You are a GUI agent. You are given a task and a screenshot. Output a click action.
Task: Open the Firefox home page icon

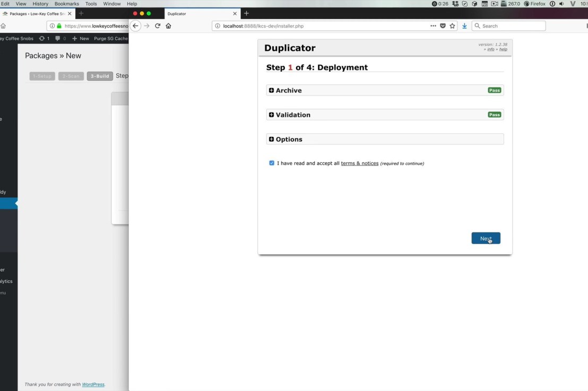pos(168,25)
